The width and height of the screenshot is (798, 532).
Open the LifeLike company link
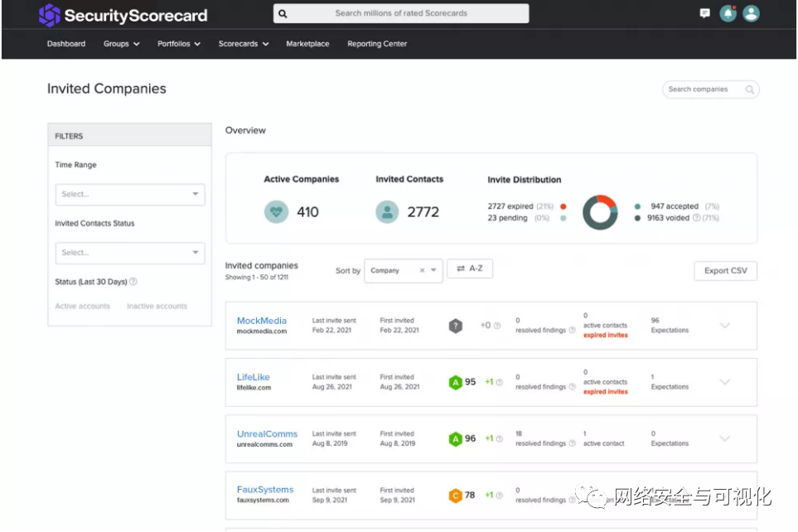click(253, 377)
